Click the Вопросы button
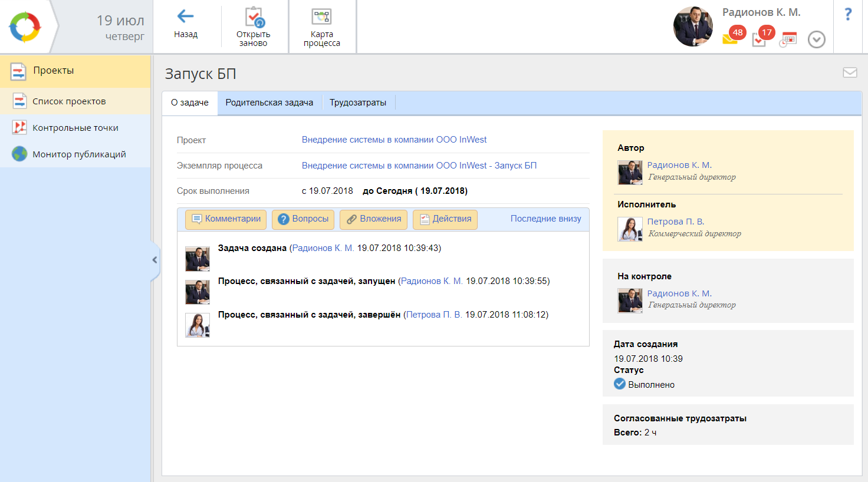 (x=303, y=219)
